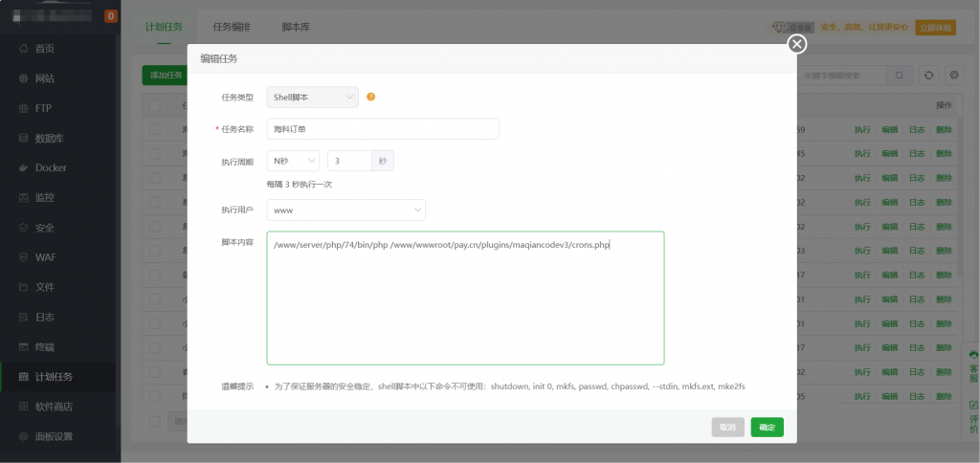Click the orange help icon beside 任务类型

point(370,97)
